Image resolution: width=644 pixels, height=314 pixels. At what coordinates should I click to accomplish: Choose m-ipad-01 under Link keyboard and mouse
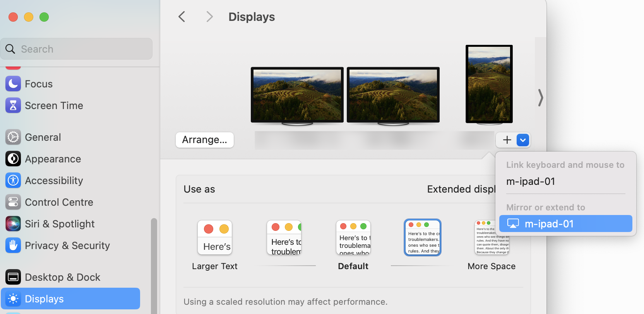[x=531, y=181]
